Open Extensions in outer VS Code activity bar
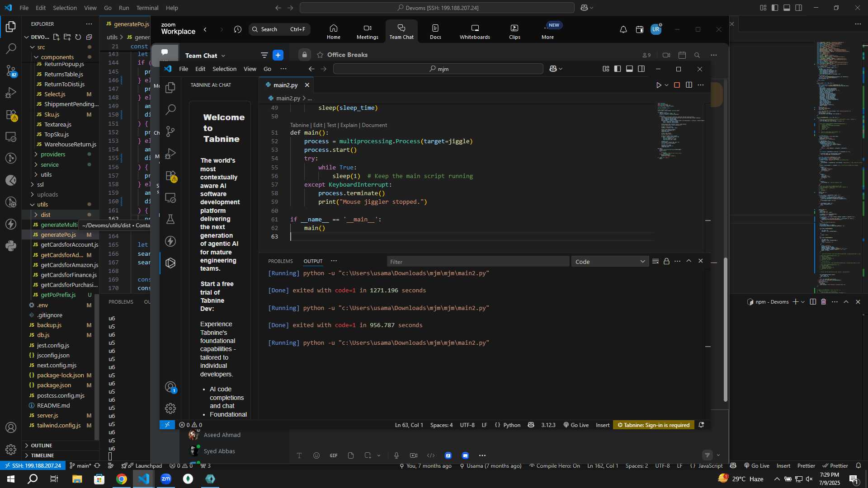Screen dimensions: 868x488 (x=11, y=115)
